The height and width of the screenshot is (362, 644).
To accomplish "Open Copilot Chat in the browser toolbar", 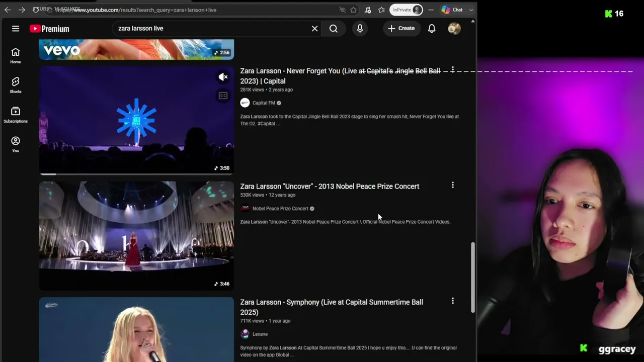I will click(x=452, y=10).
